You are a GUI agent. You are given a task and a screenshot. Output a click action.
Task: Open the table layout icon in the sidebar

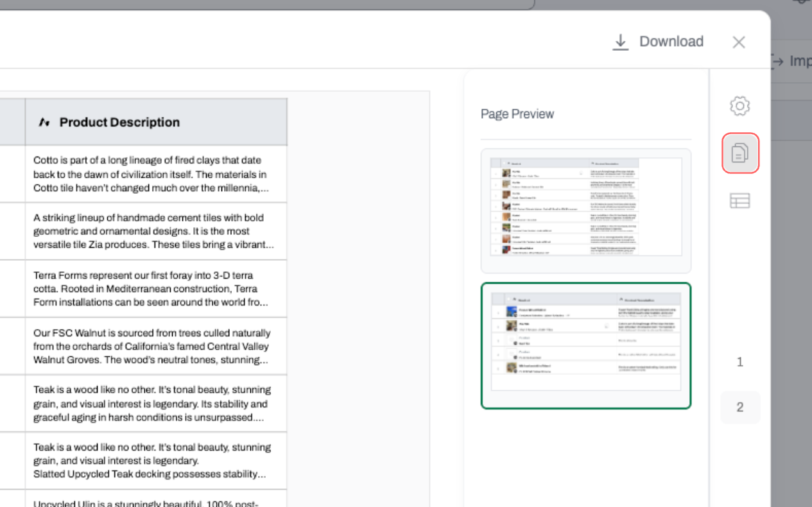(x=740, y=201)
